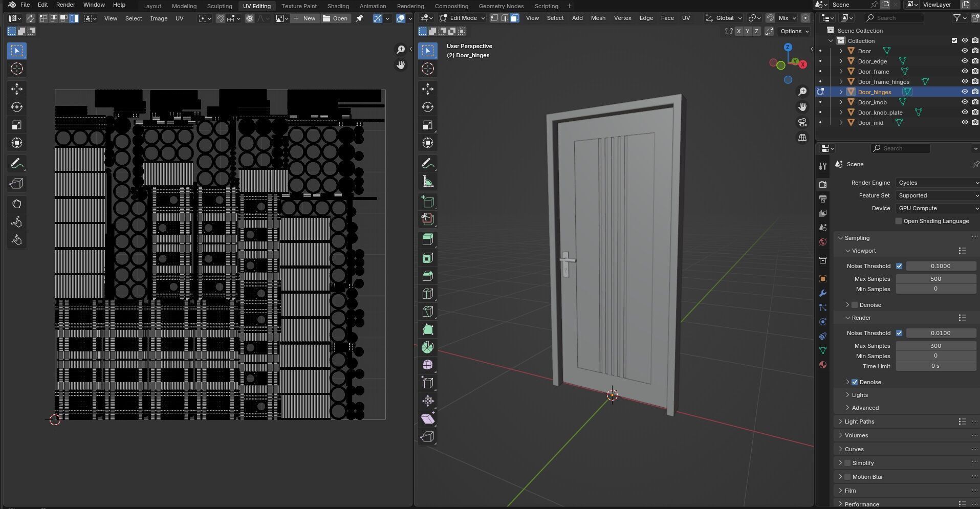Select the Cursor tool in the UV editor
The width and height of the screenshot is (980, 509).
[17, 69]
